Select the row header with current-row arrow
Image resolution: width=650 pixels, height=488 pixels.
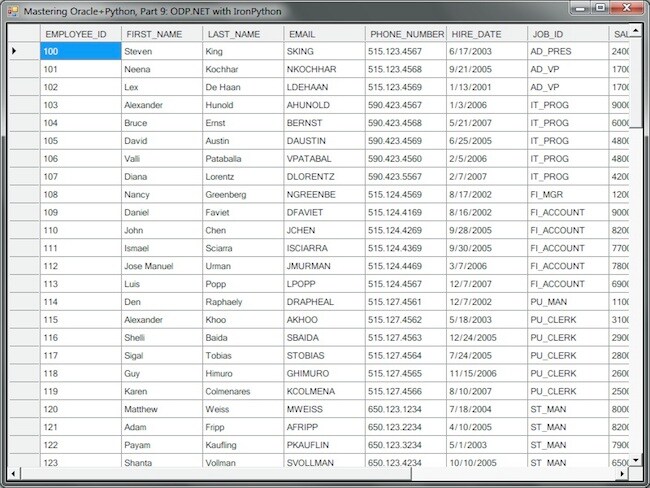tap(24, 51)
